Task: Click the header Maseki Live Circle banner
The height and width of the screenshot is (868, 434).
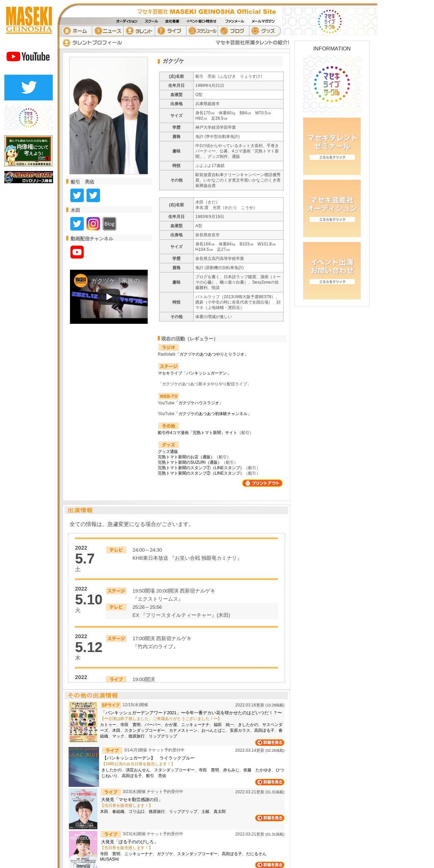Action: point(330,21)
